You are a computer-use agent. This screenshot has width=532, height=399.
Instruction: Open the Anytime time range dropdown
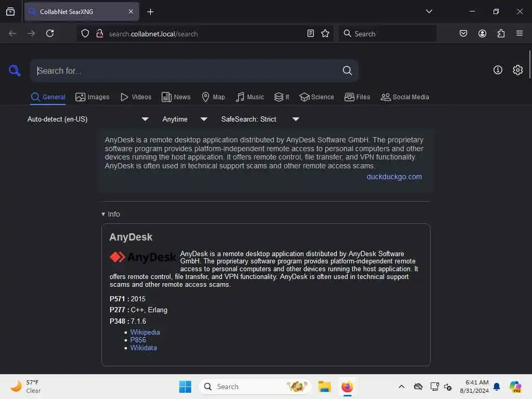tap(184, 119)
